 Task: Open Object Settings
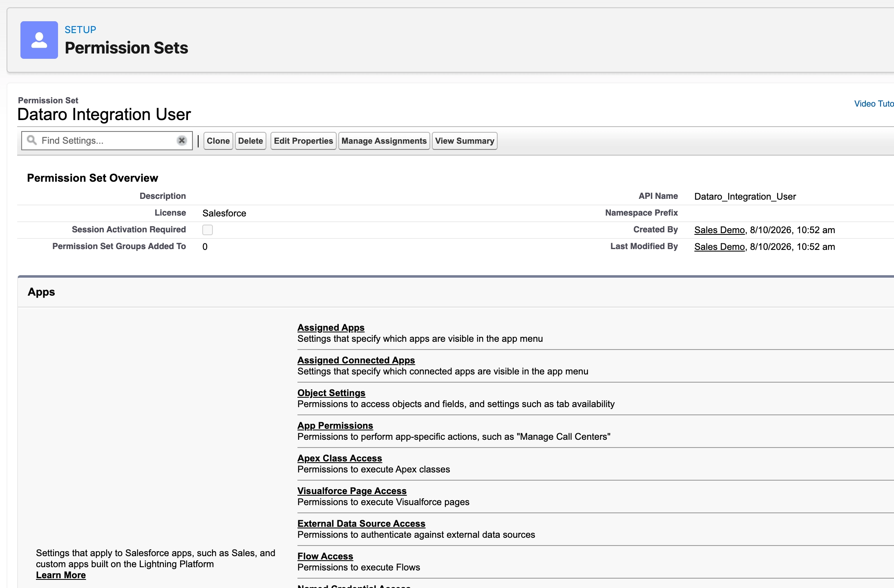coord(331,393)
